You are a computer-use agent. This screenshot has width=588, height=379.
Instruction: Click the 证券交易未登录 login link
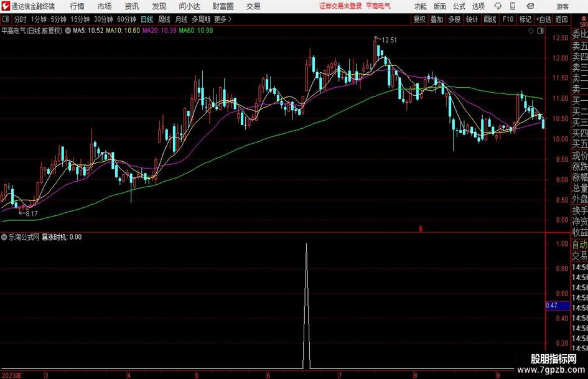(340, 6)
